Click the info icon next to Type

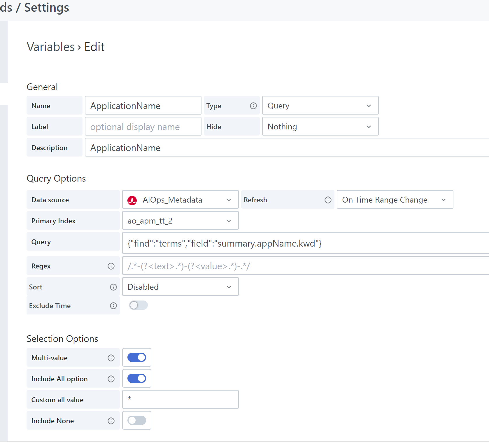pos(253,106)
